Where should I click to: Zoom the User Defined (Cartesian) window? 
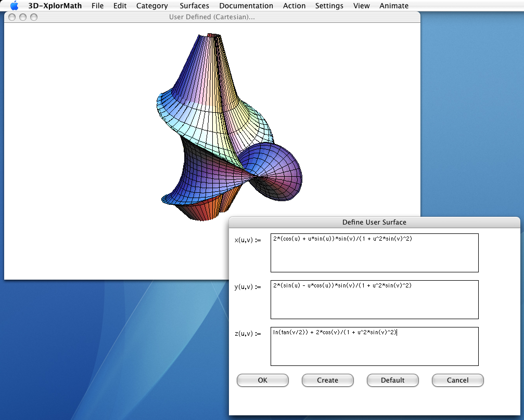click(x=34, y=17)
